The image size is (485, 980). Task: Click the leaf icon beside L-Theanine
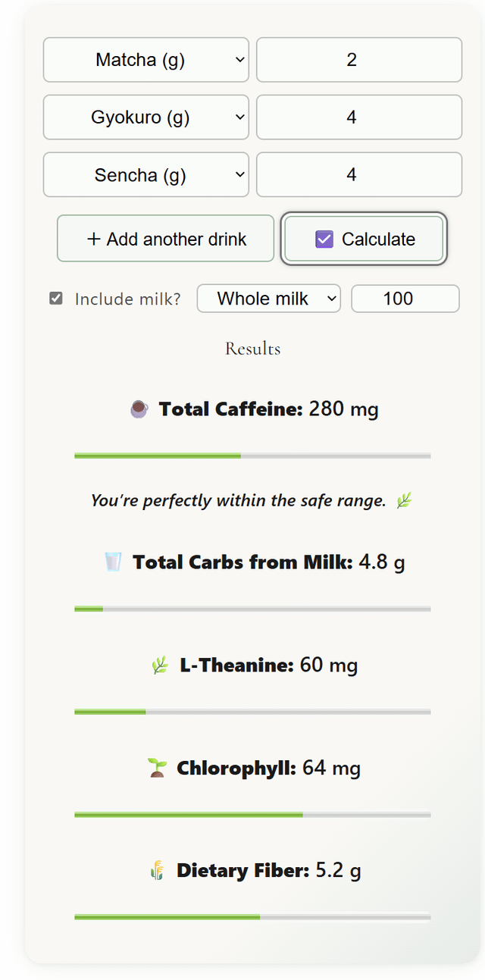[159, 665]
